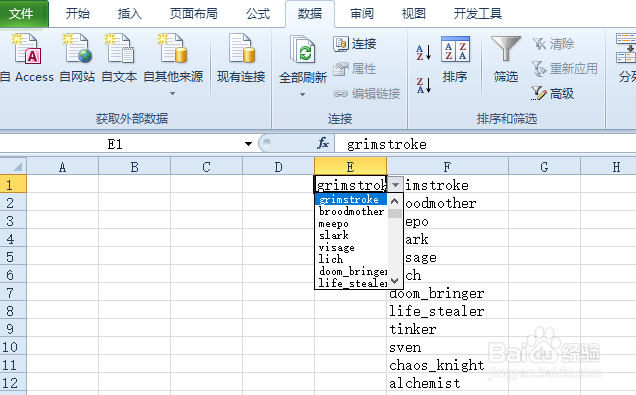Select column C header

click(x=206, y=167)
